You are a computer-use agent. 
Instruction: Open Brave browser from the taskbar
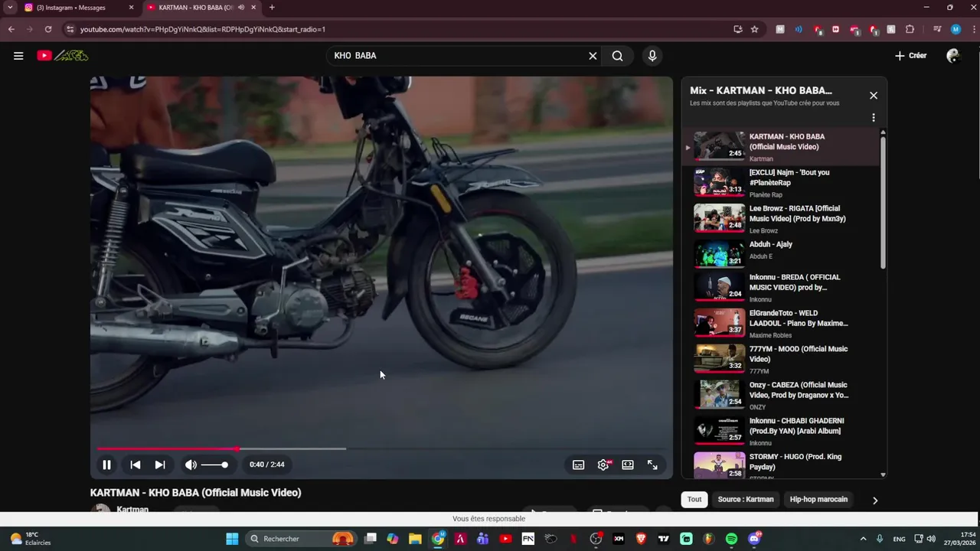click(641, 539)
